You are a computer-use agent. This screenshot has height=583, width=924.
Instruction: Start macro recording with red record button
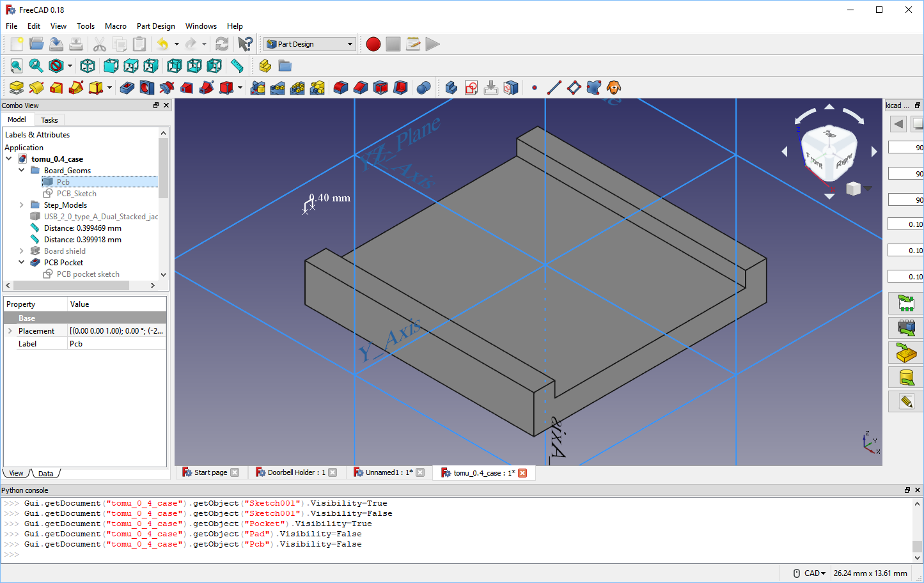click(x=373, y=44)
